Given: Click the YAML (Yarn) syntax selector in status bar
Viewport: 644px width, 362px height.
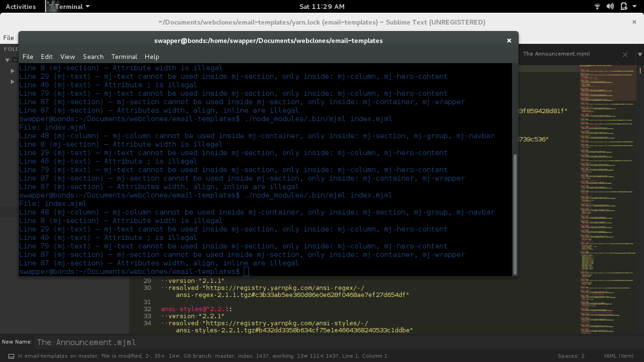Looking at the screenshot, I should [618, 356].
